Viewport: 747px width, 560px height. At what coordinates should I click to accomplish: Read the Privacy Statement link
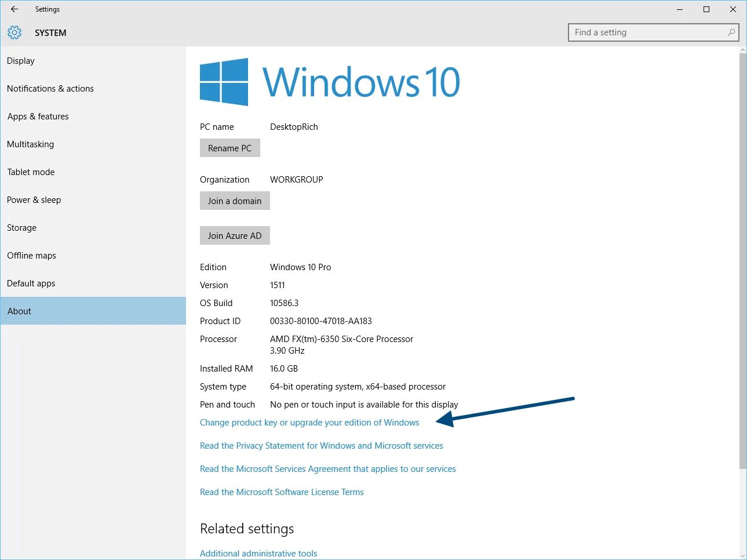point(322,446)
